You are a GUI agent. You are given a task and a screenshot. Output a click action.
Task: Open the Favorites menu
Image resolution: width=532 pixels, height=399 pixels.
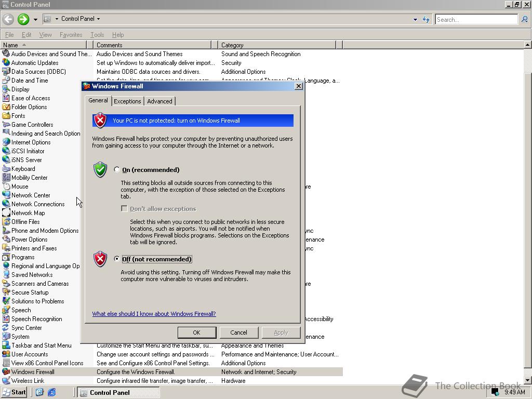point(71,35)
